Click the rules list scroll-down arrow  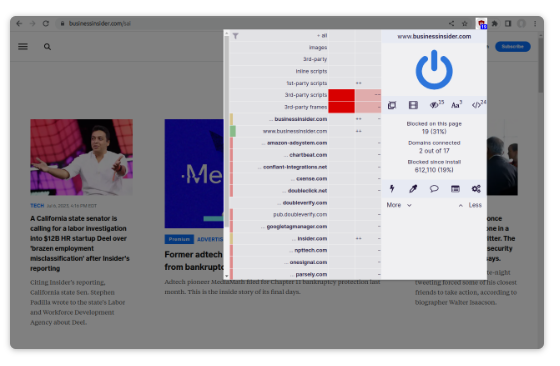click(226, 276)
